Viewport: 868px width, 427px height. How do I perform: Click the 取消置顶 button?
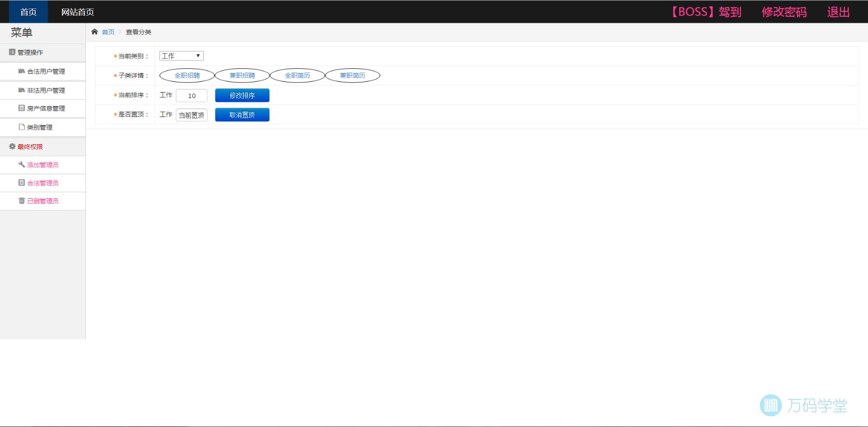pyautogui.click(x=242, y=115)
